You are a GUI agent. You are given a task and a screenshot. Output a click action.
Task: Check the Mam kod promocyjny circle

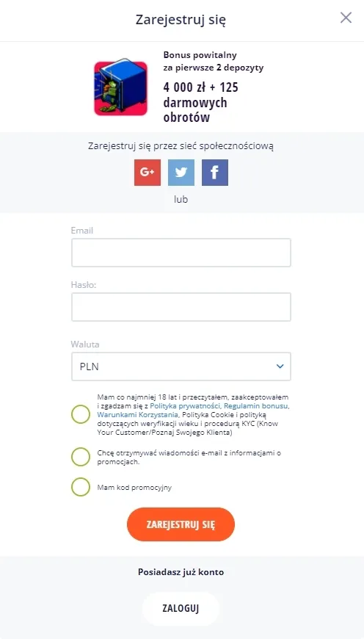(81, 486)
